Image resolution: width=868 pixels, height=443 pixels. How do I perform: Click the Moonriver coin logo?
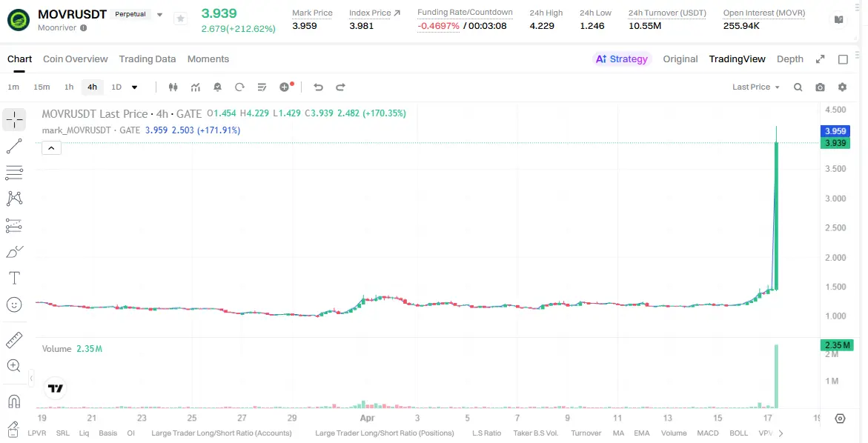point(19,20)
